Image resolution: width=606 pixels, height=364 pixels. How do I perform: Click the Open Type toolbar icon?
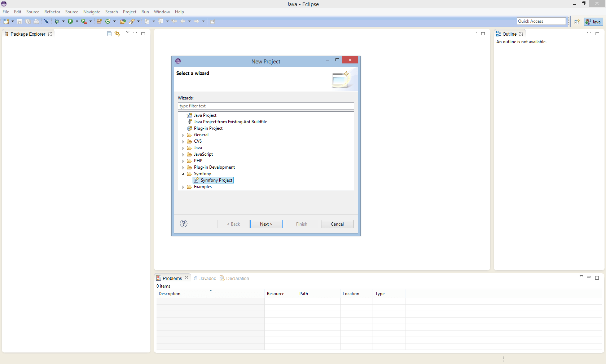point(123,21)
